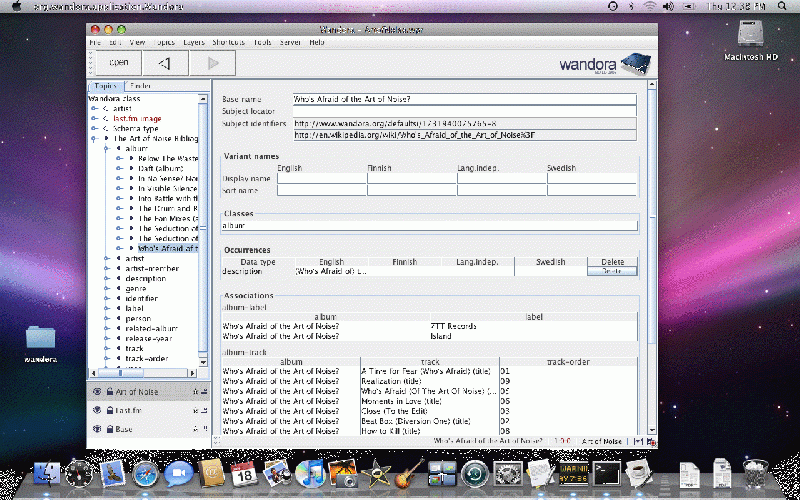
Task: Open the wandora folder on desktop
Action: pyautogui.click(x=41, y=339)
